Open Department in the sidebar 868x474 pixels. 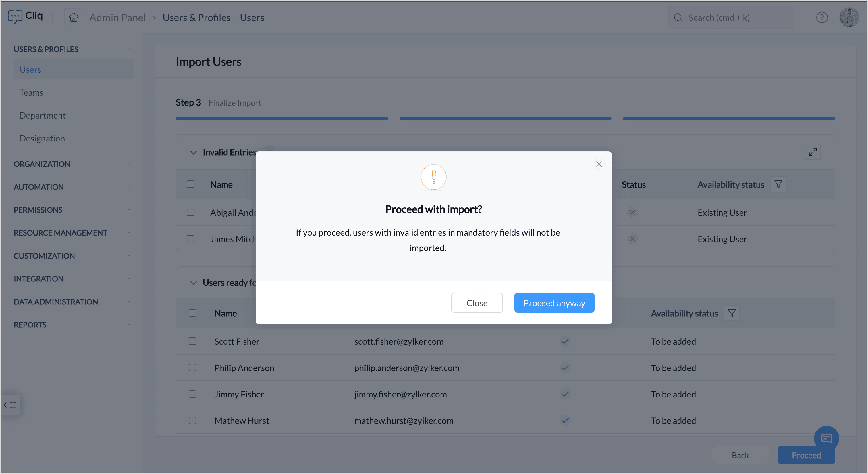click(x=43, y=115)
